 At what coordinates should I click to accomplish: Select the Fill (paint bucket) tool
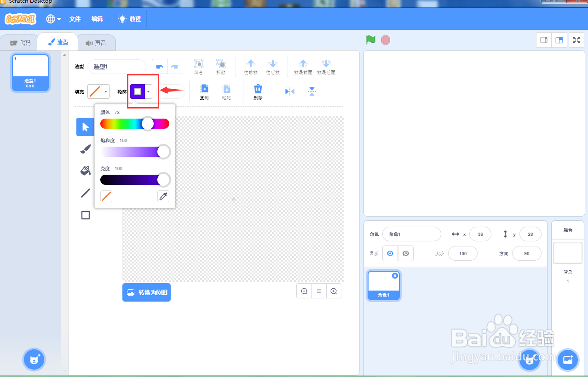coord(85,171)
